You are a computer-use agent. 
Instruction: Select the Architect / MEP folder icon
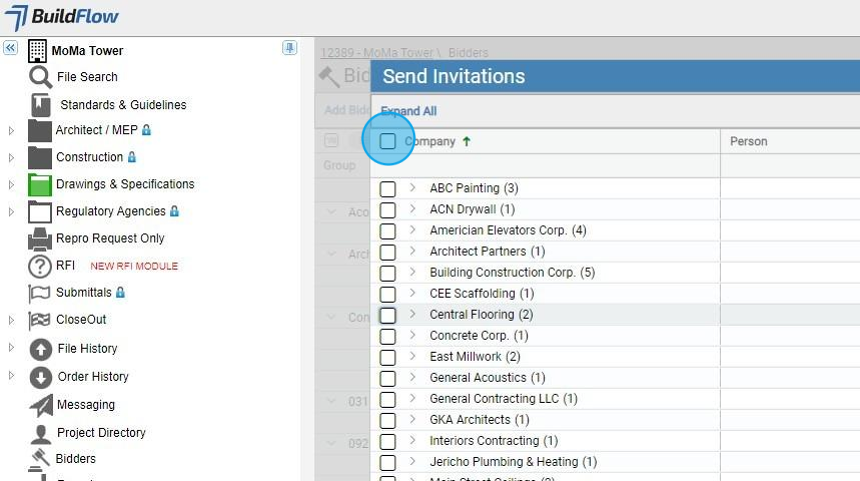click(39, 131)
